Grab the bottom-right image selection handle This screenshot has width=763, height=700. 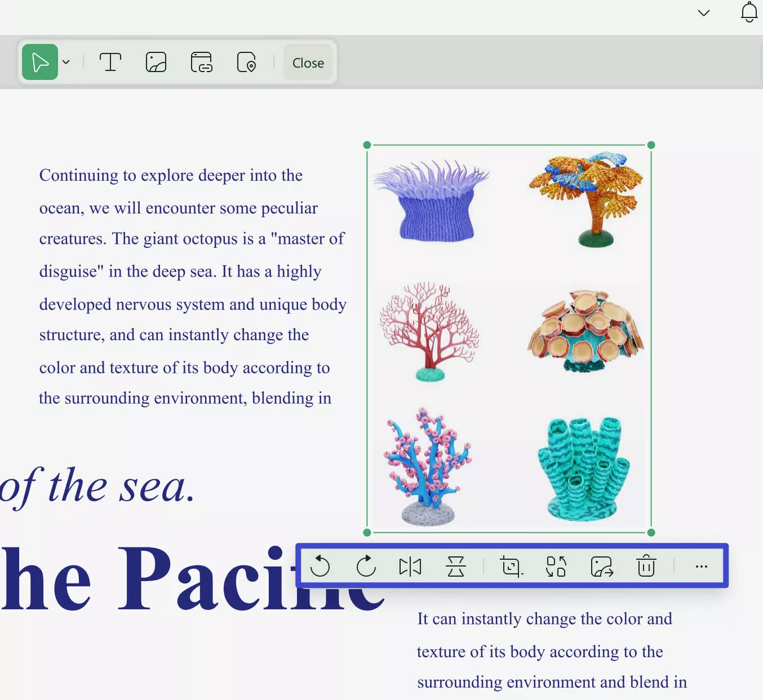point(651,532)
